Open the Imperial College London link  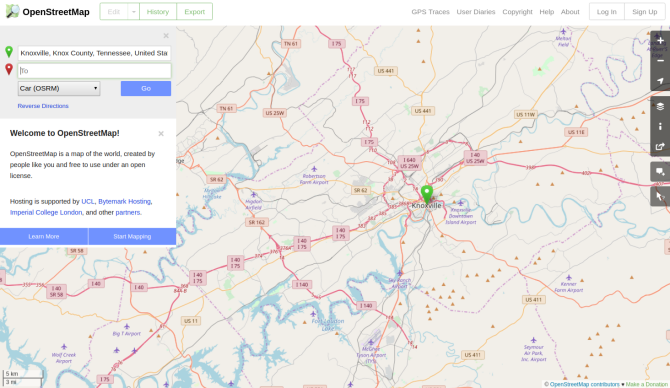point(46,212)
